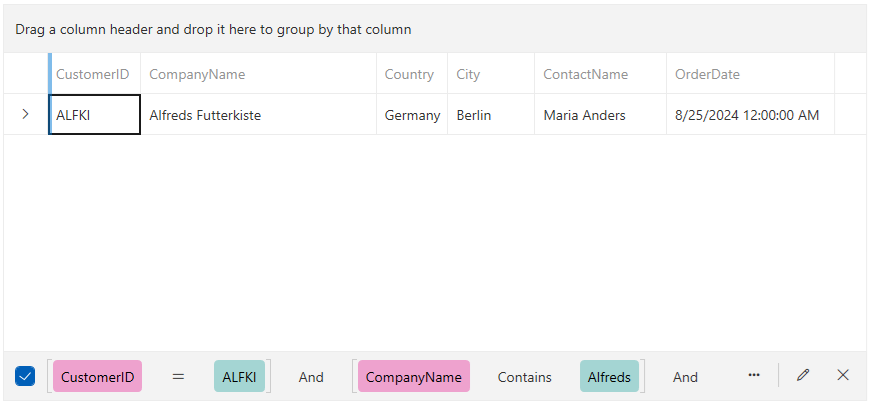Click the pink CustomerID filter token
The height and width of the screenshot is (403, 872).
[97, 377]
